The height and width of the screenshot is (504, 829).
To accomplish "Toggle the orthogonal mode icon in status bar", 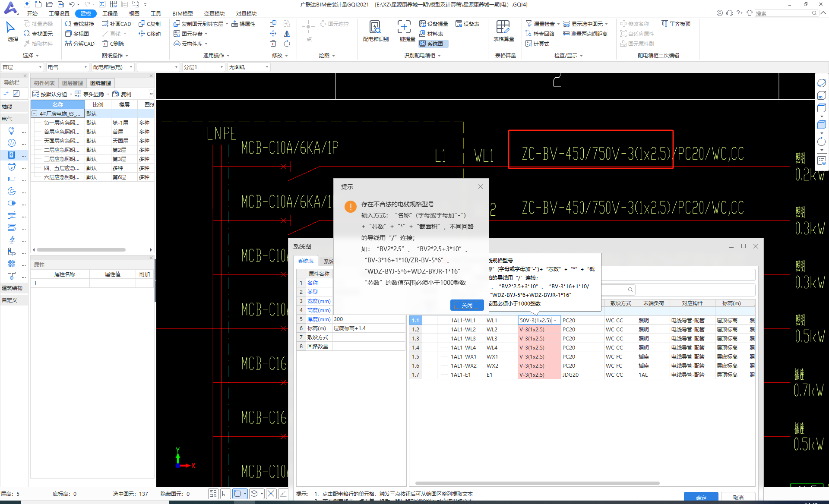I will (x=225, y=494).
